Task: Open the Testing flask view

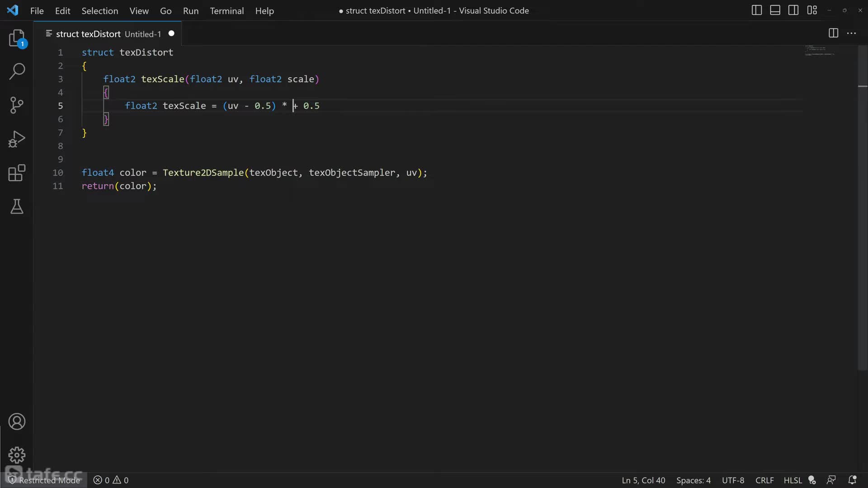Action: (x=17, y=207)
